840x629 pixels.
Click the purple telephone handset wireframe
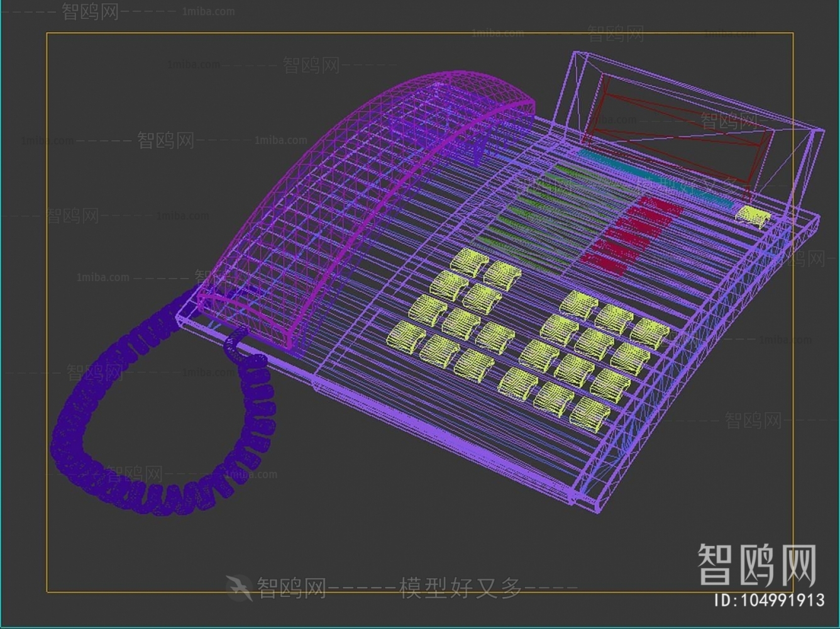(352, 189)
